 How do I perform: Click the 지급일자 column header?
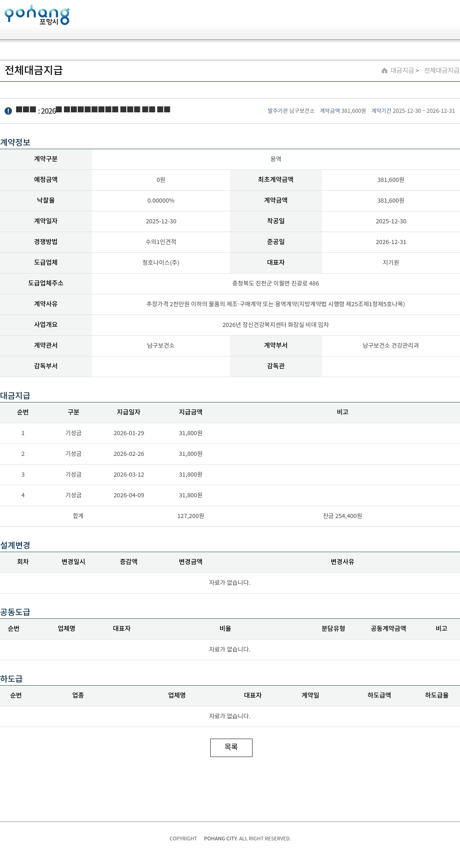[128, 412]
